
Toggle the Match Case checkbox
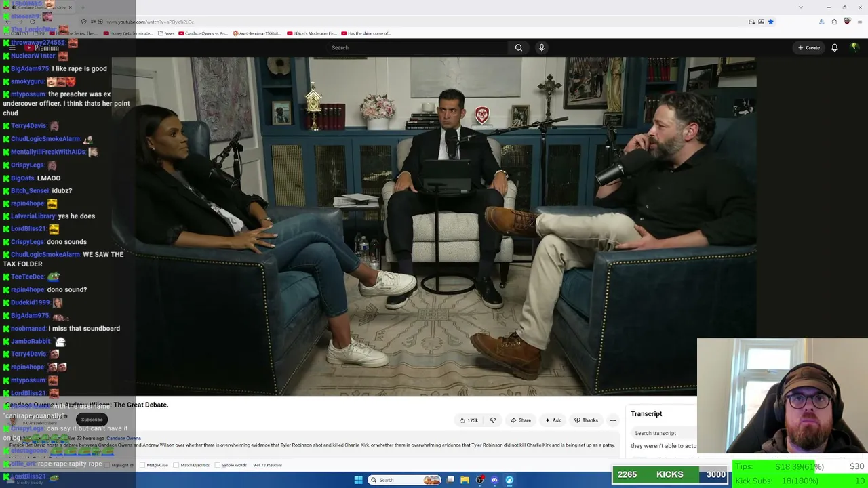pyautogui.click(x=142, y=465)
